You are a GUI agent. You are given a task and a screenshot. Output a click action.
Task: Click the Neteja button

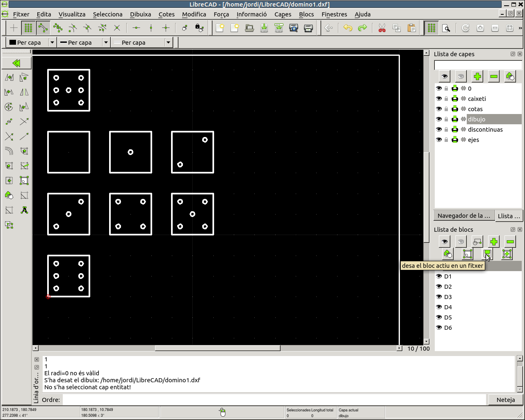tap(505, 399)
